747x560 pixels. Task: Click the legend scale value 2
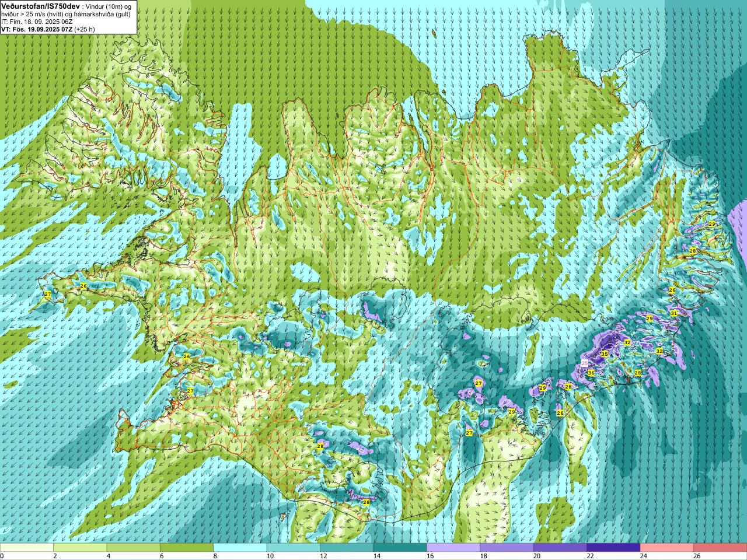55,556
